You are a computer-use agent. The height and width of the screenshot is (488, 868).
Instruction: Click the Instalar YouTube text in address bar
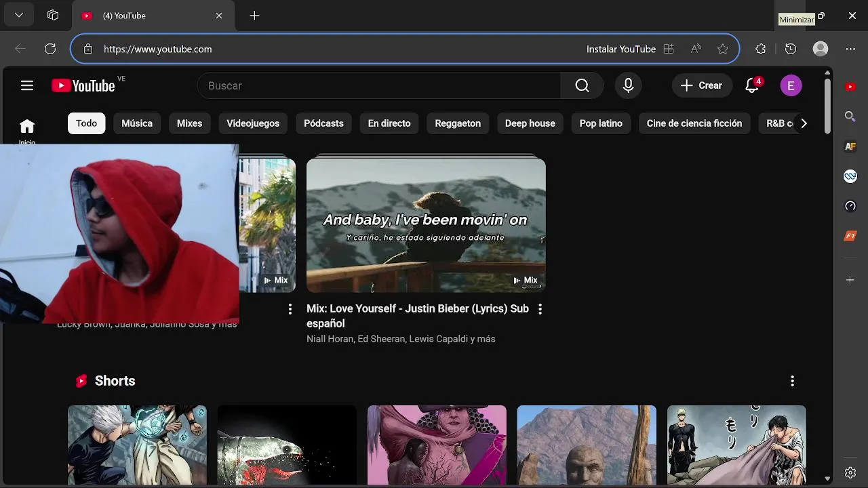pyautogui.click(x=621, y=49)
